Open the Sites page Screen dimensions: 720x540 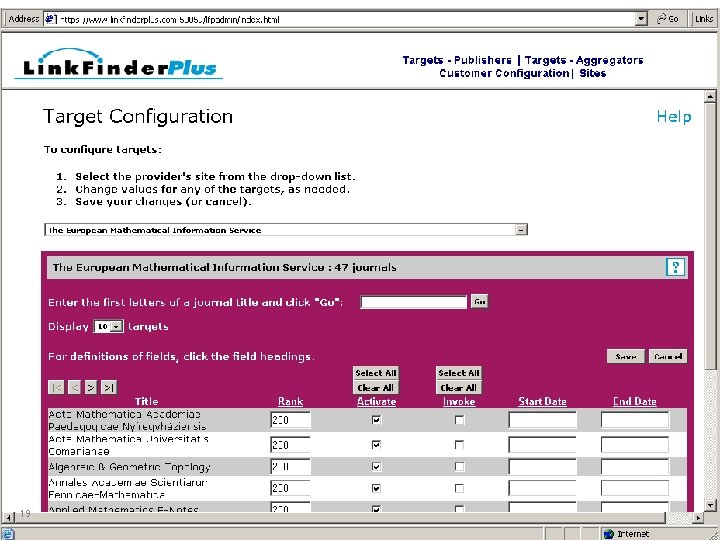coord(592,73)
